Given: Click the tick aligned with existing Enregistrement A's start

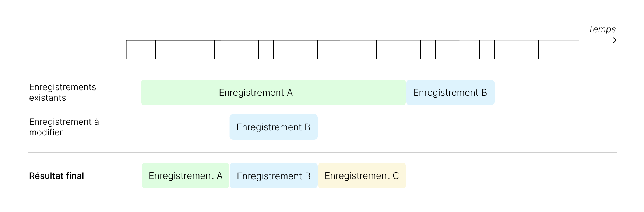Looking at the screenshot, I should pos(141,49).
